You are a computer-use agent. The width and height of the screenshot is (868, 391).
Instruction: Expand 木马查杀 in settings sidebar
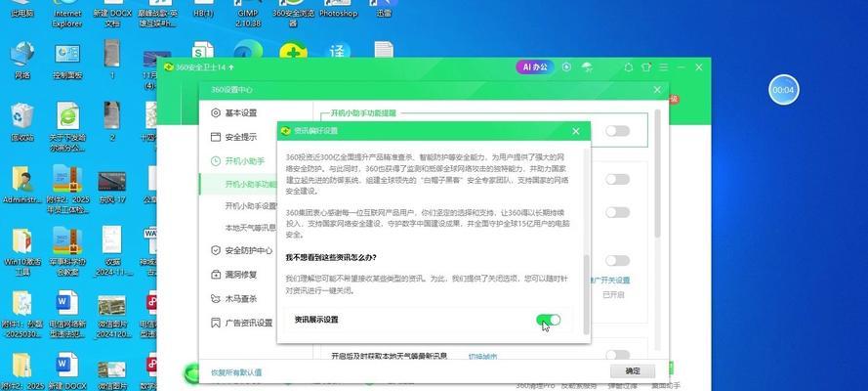tap(240, 298)
